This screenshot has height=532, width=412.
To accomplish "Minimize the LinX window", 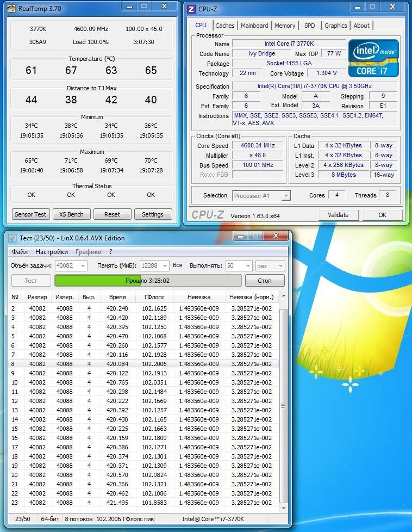I will tap(240, 236).
